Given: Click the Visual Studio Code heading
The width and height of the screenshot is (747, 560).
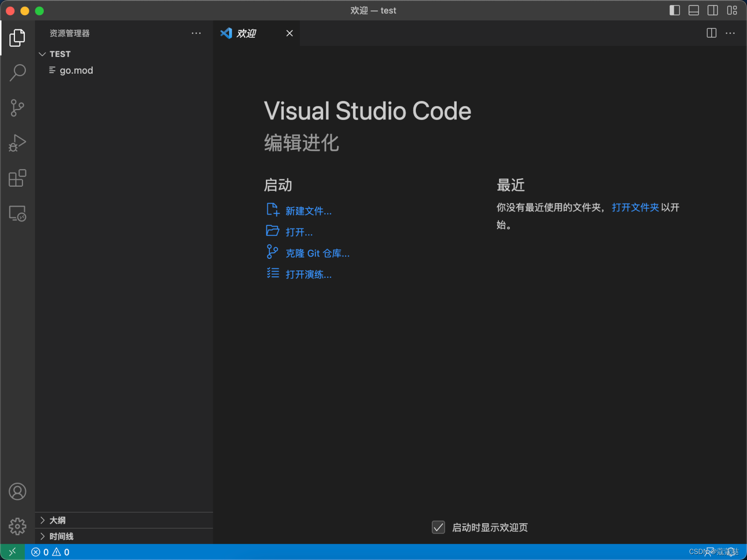Looking at the screenshot, I should [368, 111].
